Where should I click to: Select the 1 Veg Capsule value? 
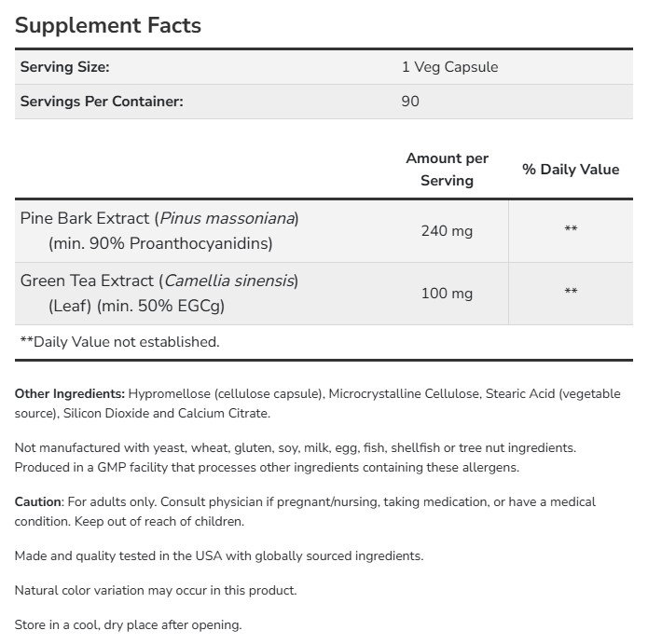pyautogui.click(x=449, y=67)
